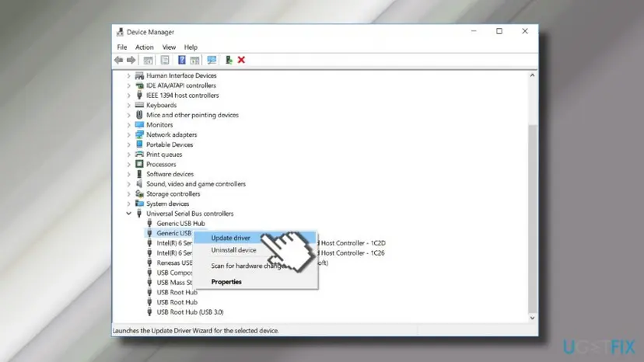Click the scrollbar up arrow
The width and height of the screenshot is (644, 362).
[x=532, y=75]
